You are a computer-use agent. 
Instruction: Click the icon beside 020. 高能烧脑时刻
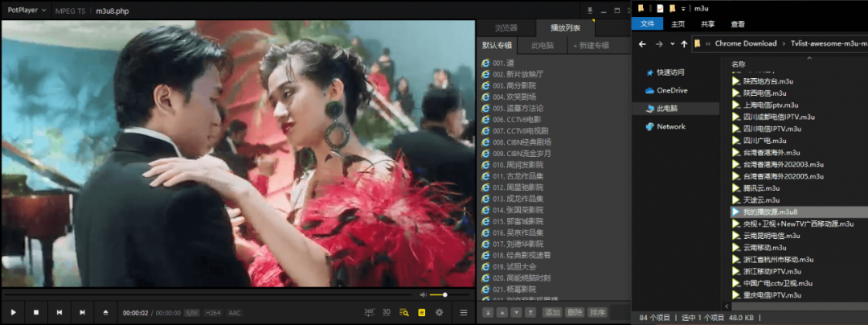coord(485,278)
